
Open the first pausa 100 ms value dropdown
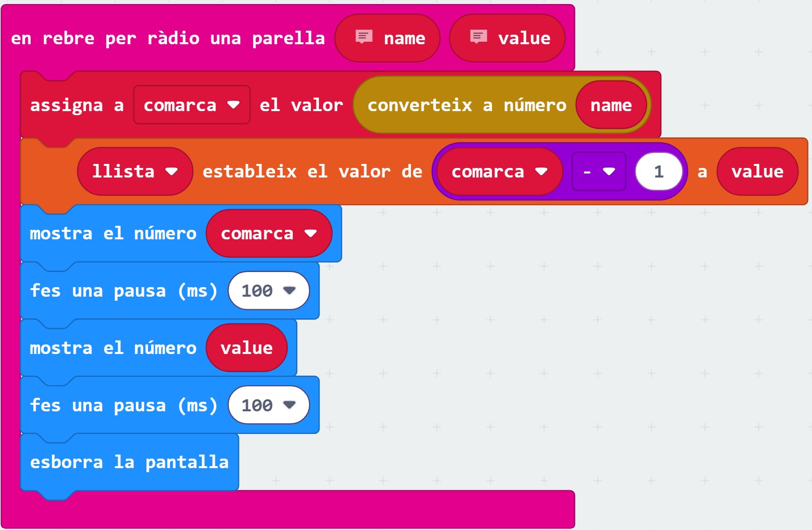(289, 291)
